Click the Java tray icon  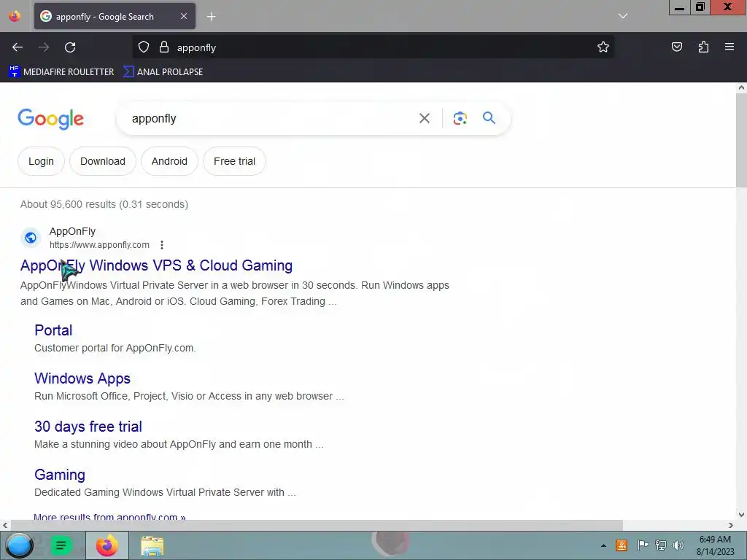[622, 545]
